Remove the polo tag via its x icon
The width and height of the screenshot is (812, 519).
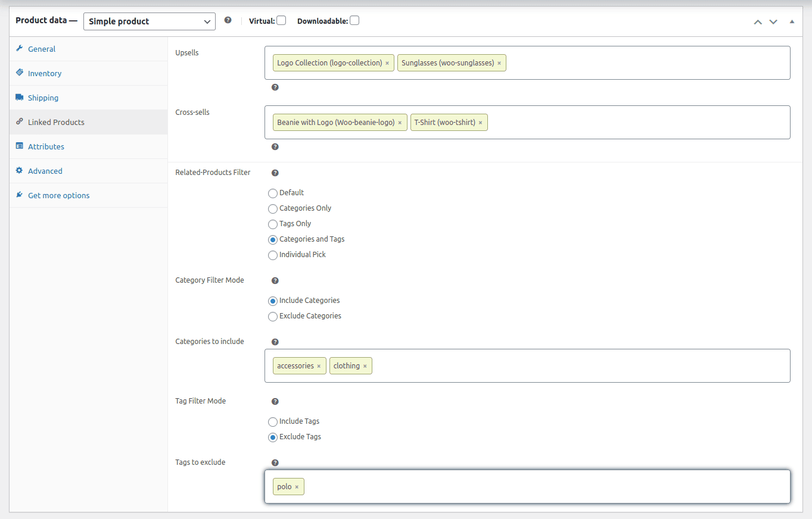click(x=297, y=487)
